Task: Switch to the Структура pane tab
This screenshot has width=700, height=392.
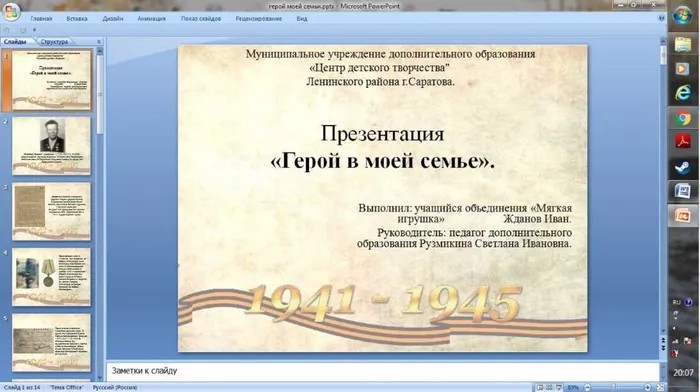Action: tap(54, 42)
